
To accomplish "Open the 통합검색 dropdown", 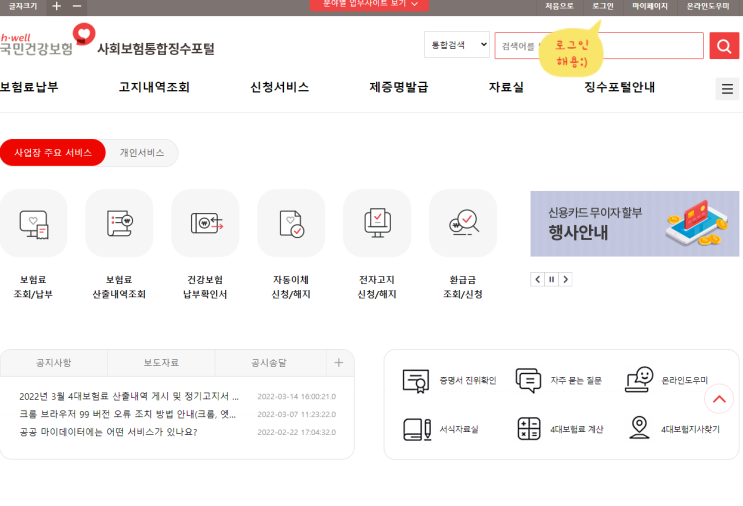I will [457, 45].
